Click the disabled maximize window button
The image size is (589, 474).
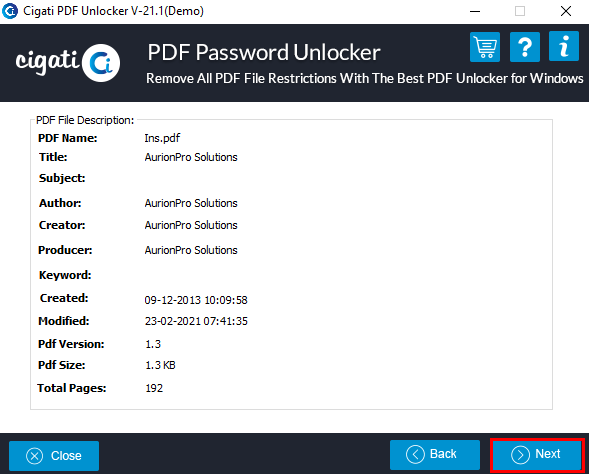click(x=520, y=11)
